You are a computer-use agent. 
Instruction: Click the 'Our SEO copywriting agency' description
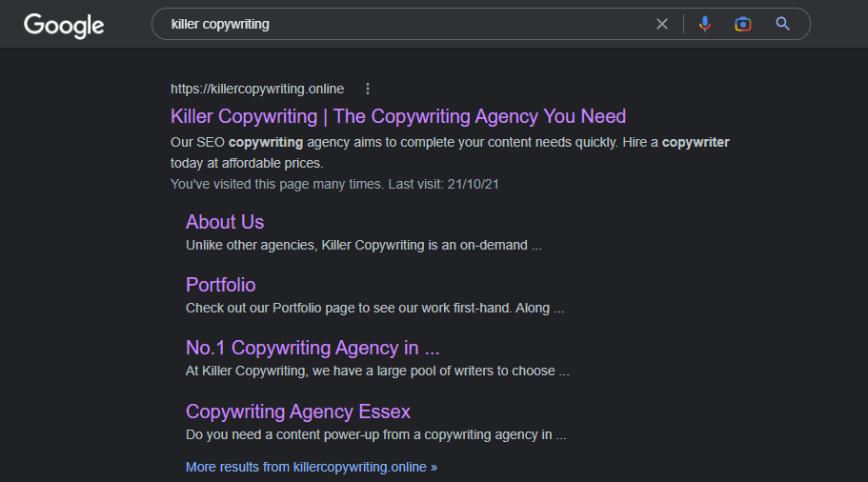point(450,152)
